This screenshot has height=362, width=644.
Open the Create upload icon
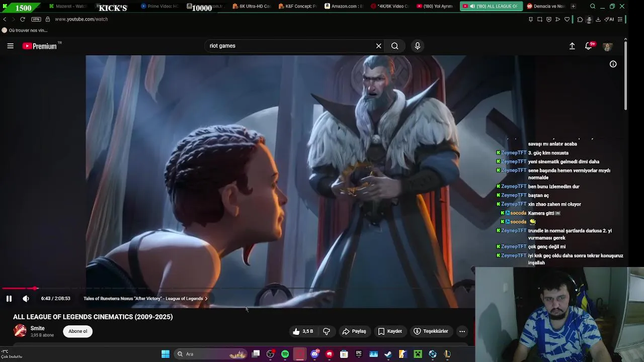coord(572,46)
